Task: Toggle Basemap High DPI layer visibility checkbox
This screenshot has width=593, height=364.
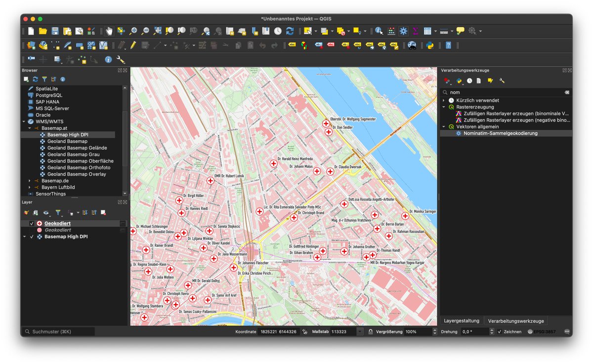Action: click(x=32, y=237)
